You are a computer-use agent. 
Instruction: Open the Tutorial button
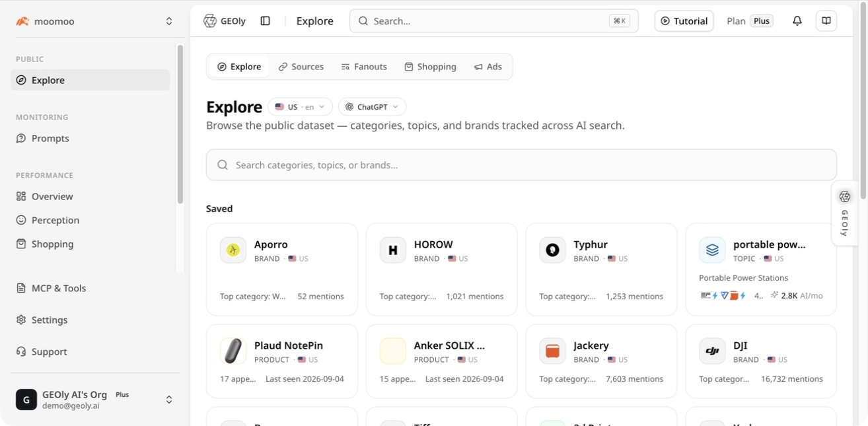[x=684, y=21]
